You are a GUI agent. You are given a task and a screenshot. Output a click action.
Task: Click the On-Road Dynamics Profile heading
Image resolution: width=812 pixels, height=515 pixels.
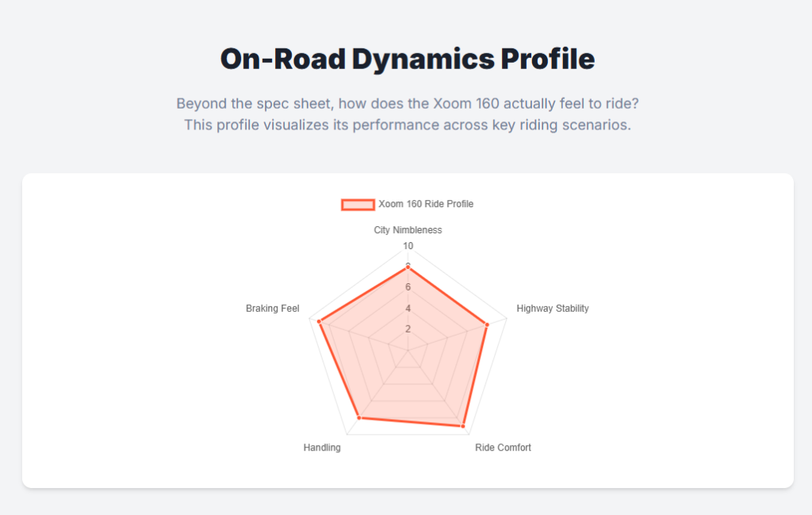pyautogui.click(x=407, y=60)
